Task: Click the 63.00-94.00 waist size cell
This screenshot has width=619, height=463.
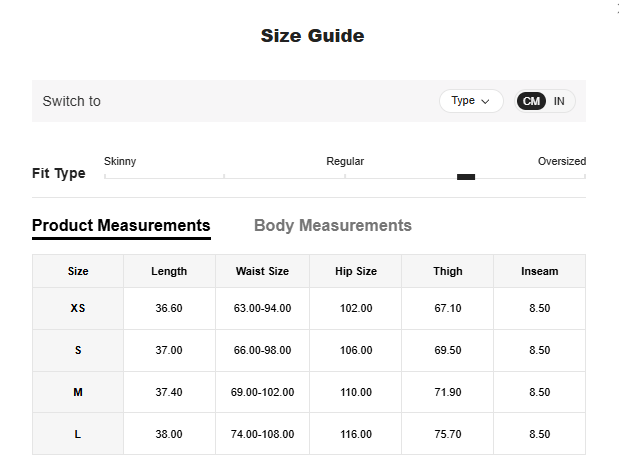Action: pyautogui.click(x=262, y=309)
